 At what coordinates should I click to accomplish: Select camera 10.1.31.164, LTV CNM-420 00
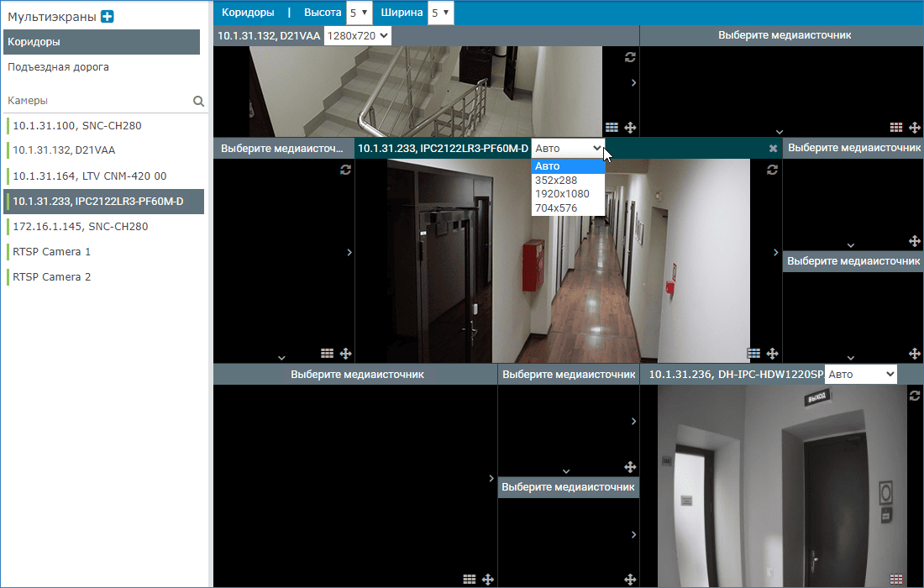90,176
